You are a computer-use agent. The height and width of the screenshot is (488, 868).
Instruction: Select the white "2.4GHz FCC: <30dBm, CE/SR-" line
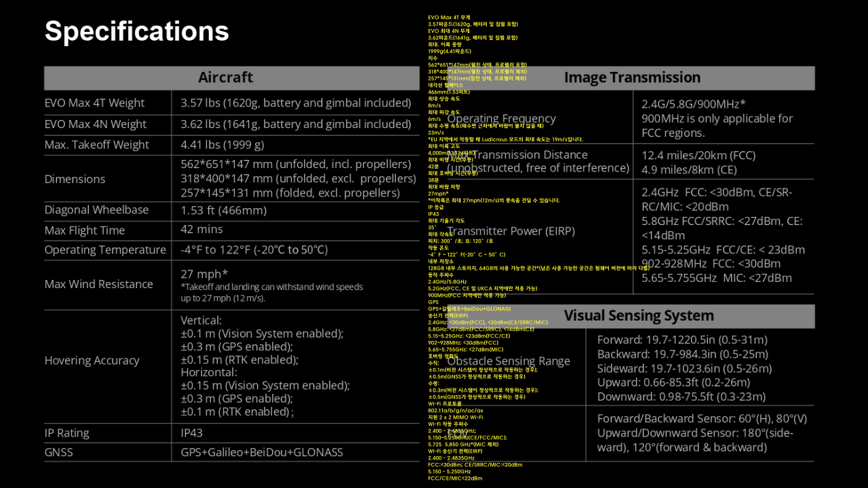[716, 192]
